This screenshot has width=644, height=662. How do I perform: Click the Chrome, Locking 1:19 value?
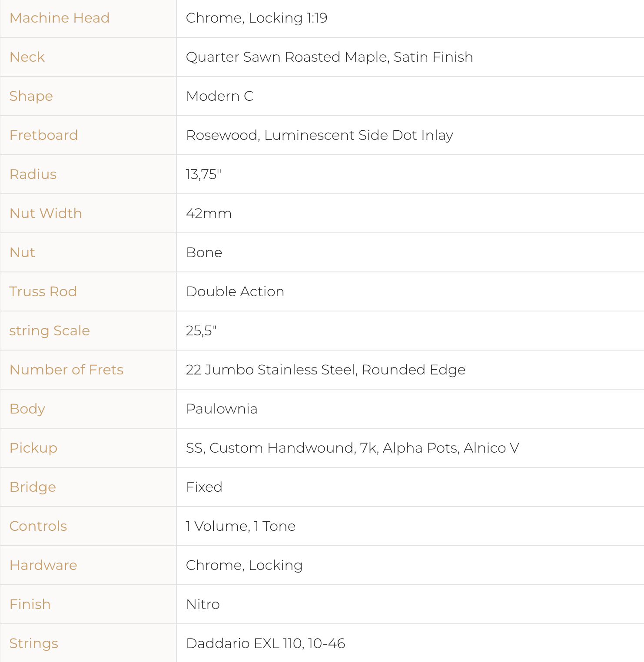click(256, 18)
